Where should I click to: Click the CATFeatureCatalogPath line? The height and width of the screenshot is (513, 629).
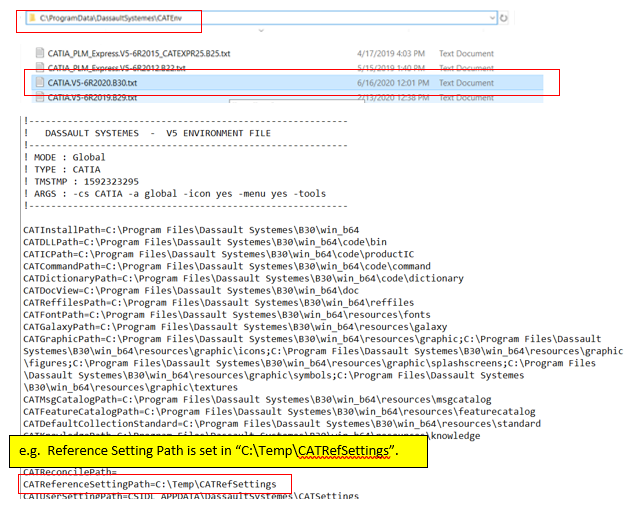click(279, 412)
